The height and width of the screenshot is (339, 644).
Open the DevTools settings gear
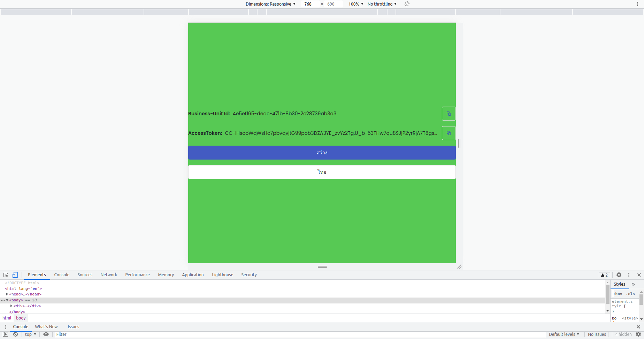pyautogui.click(x=619, y=275)
